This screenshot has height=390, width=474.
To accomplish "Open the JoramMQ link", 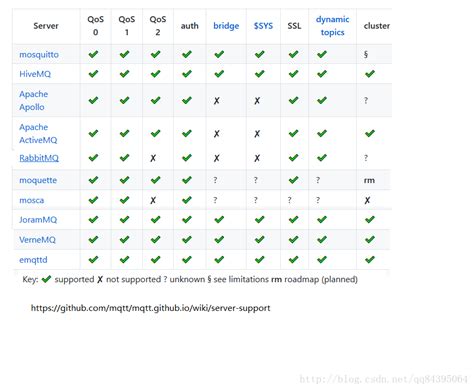I will click(38, 220).
